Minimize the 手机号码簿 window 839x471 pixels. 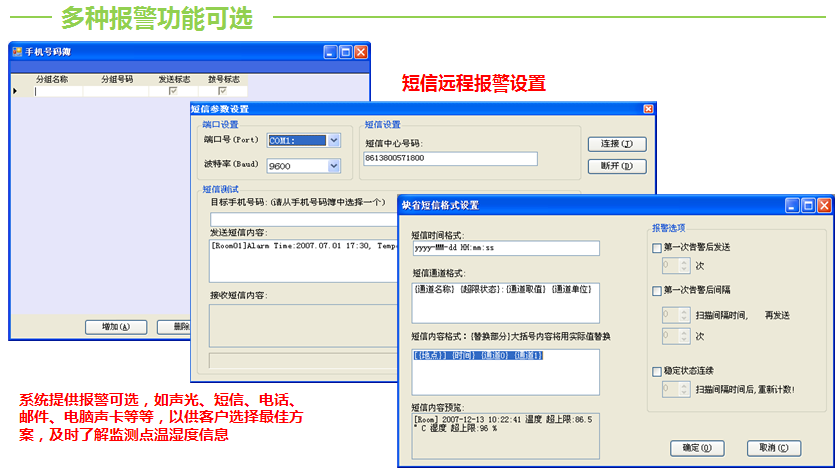pyautogui.click(x=331, y=52)
